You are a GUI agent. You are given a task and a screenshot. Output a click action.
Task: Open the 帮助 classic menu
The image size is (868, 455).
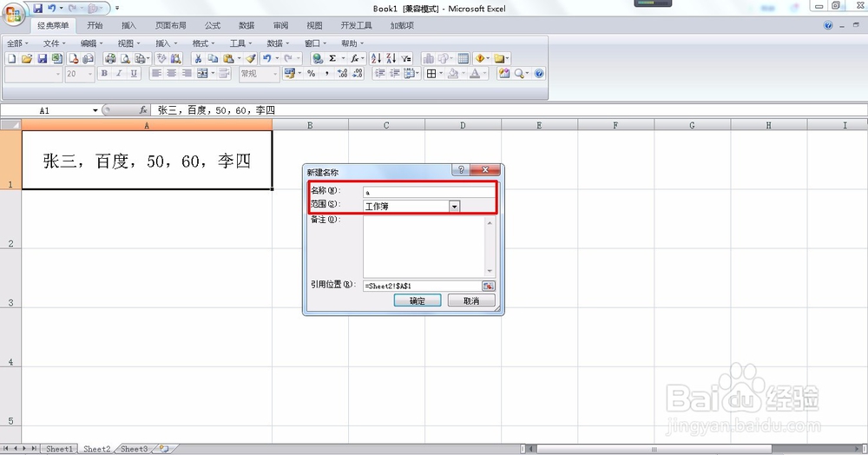point(352,43)
